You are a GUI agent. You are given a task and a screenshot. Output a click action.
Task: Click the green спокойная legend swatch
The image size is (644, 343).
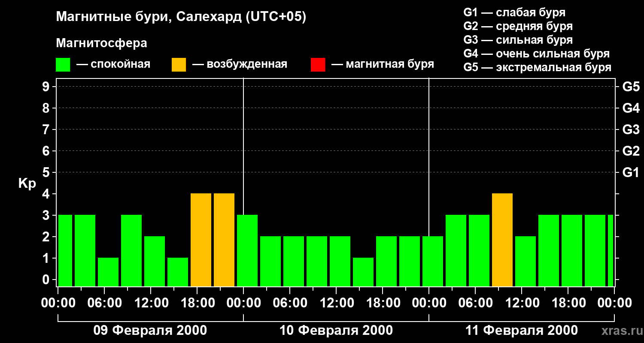tap(63, 65)
